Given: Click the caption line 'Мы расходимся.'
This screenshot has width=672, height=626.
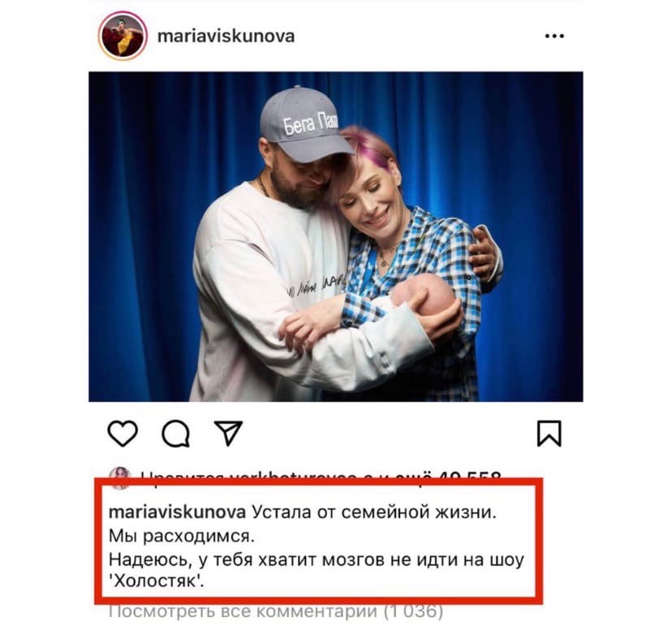Looking at the screenshot, I should (182, 536).
